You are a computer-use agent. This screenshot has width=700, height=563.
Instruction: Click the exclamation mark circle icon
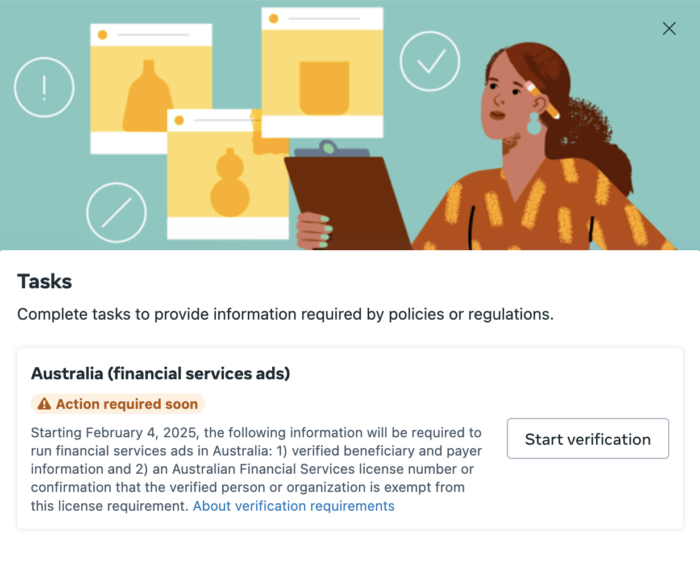(44, 88)
